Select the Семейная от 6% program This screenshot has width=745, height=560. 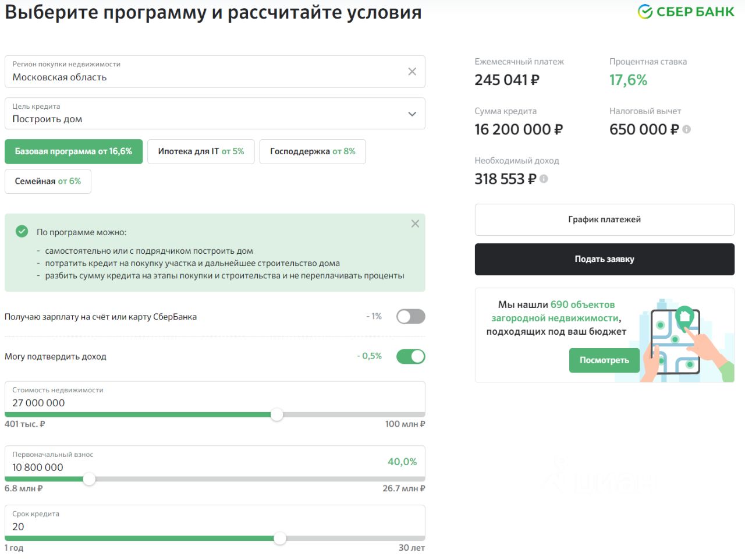[48, 181]
